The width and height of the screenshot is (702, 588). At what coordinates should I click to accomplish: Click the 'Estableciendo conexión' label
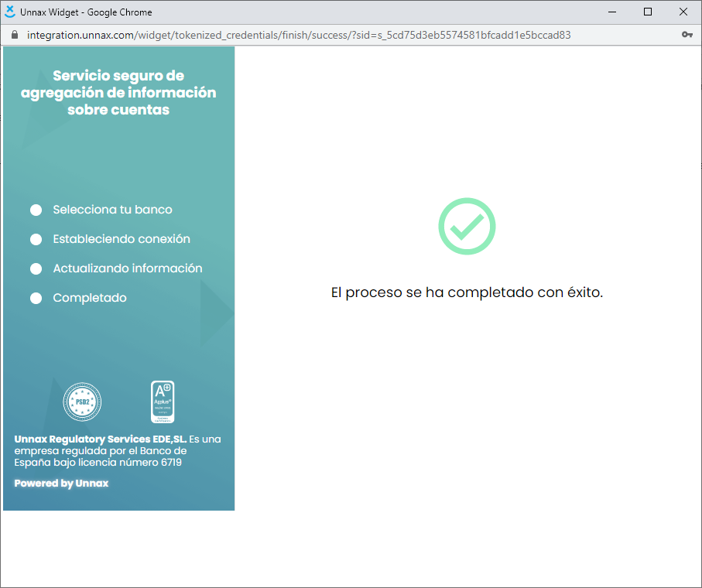(x=122, y=239)
